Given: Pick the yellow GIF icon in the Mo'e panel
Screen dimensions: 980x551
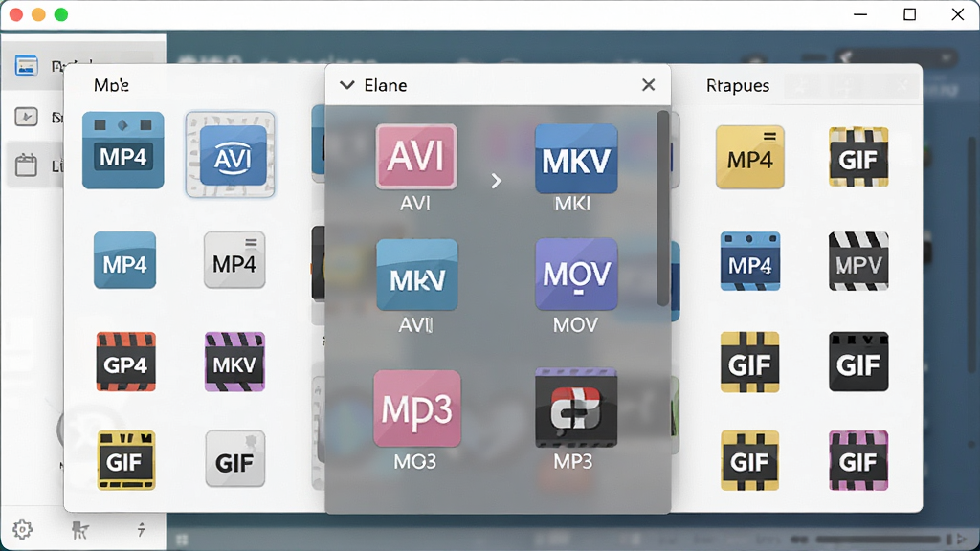Looking at the screenshot, I should (x=126, y=460).
